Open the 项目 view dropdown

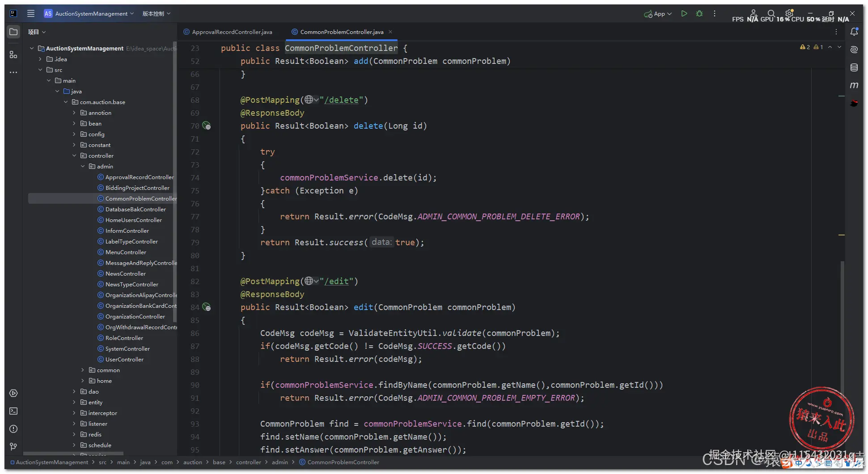pyautogui.click(x=37, y=32)
